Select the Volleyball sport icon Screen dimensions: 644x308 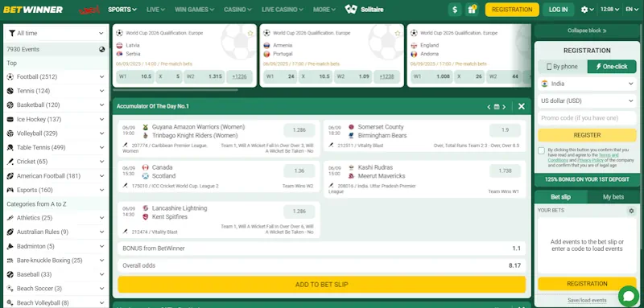coord(10,133)
